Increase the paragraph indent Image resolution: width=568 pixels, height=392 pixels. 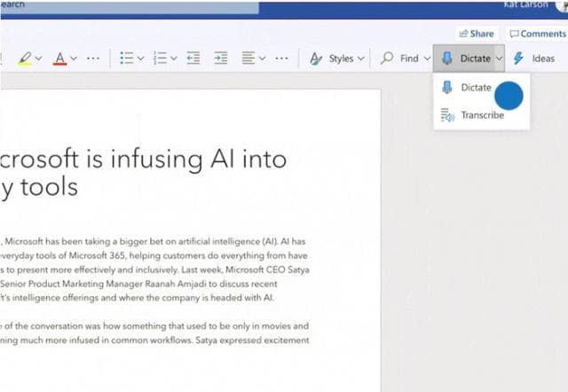click(221, 58)
